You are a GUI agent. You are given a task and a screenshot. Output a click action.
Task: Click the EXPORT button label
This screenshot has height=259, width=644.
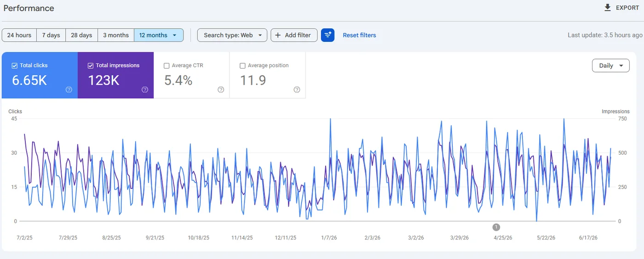click(x=627, y=8)
